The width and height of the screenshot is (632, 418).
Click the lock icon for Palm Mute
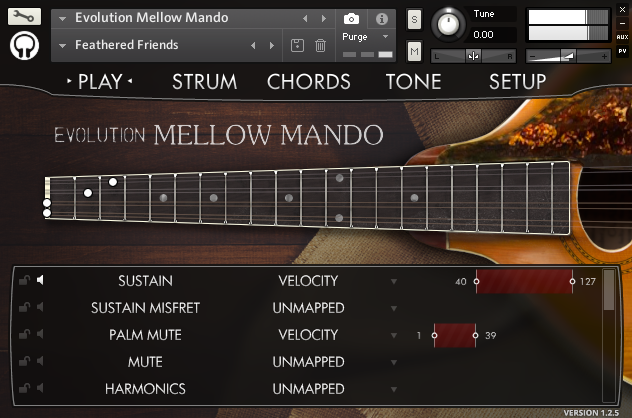pyautogui.click(x=24, y=335)
